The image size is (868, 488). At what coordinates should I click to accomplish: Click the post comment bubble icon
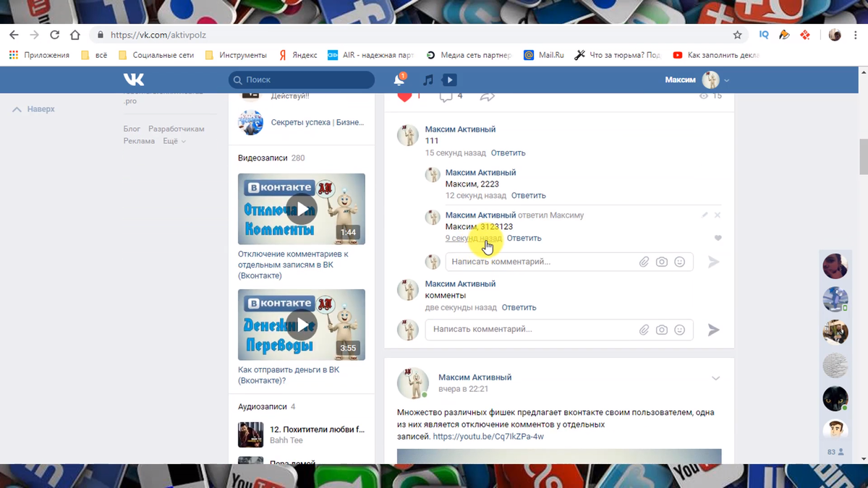446,96
